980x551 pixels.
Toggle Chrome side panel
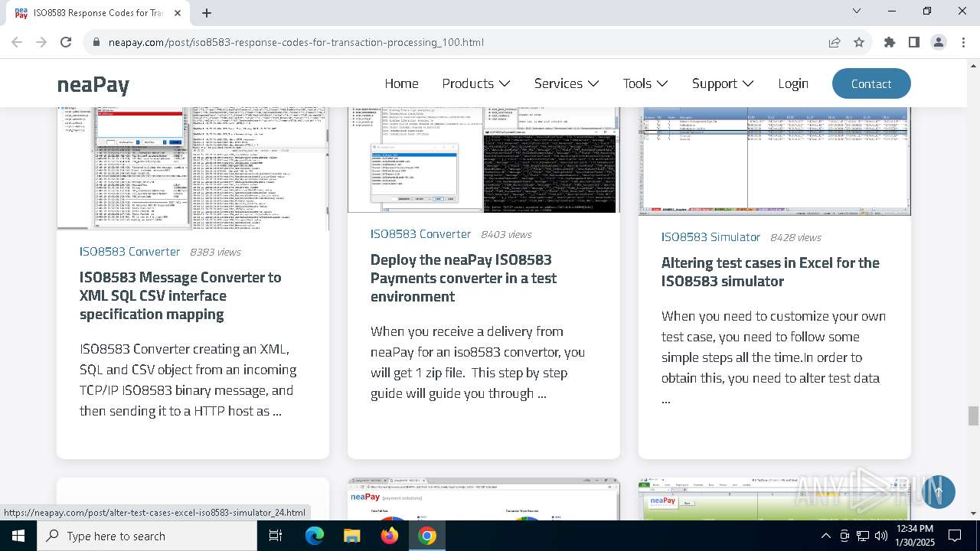click(914, 42)
